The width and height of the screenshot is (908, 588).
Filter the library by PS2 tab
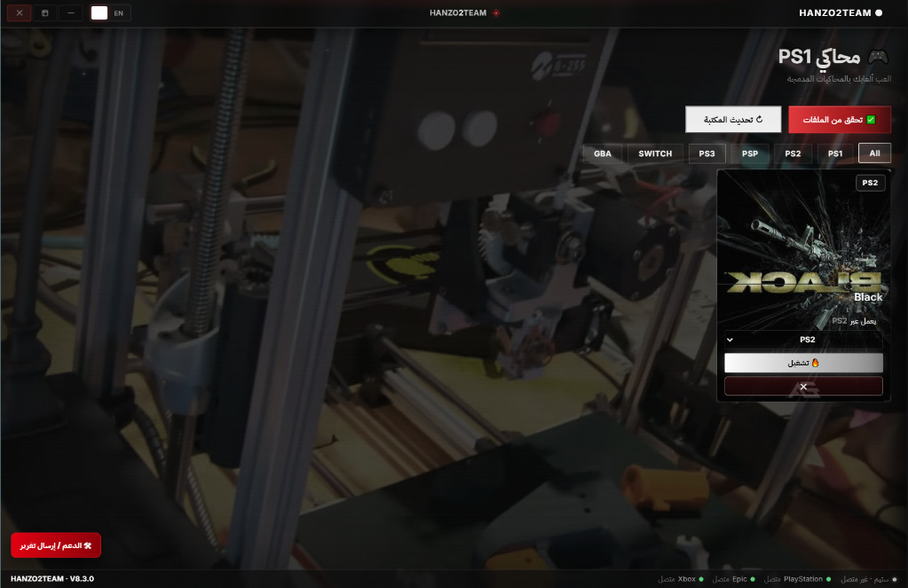[x=793, y=153]
